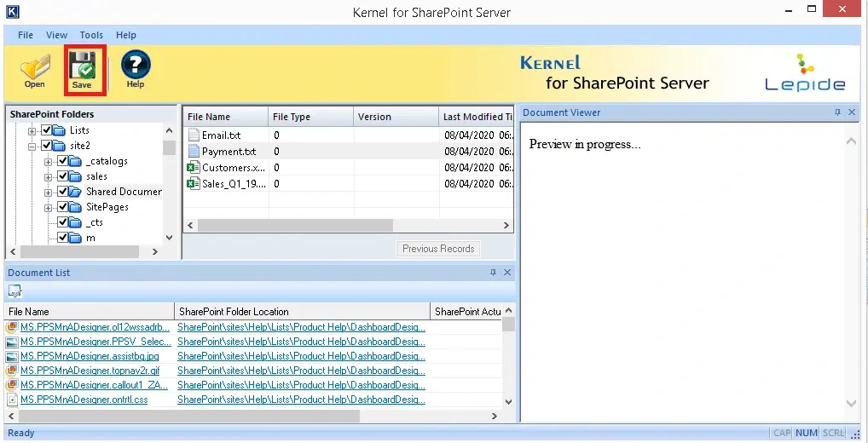
Task: Uncheck the SitePages folder checkbox
Action: click(x=62, y=207)
